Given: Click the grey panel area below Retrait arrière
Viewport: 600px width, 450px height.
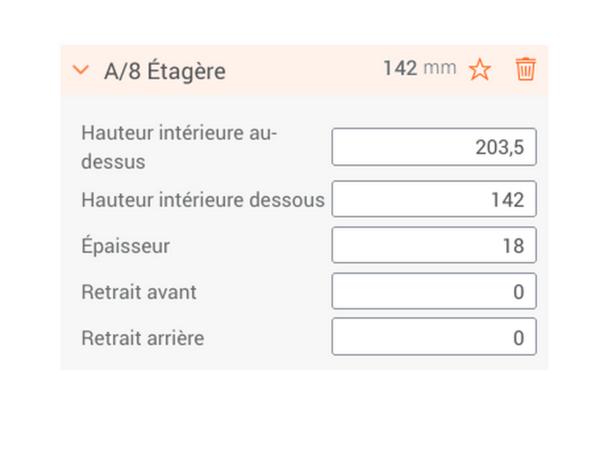Looking at the screenshot, I should click(300, 363).
